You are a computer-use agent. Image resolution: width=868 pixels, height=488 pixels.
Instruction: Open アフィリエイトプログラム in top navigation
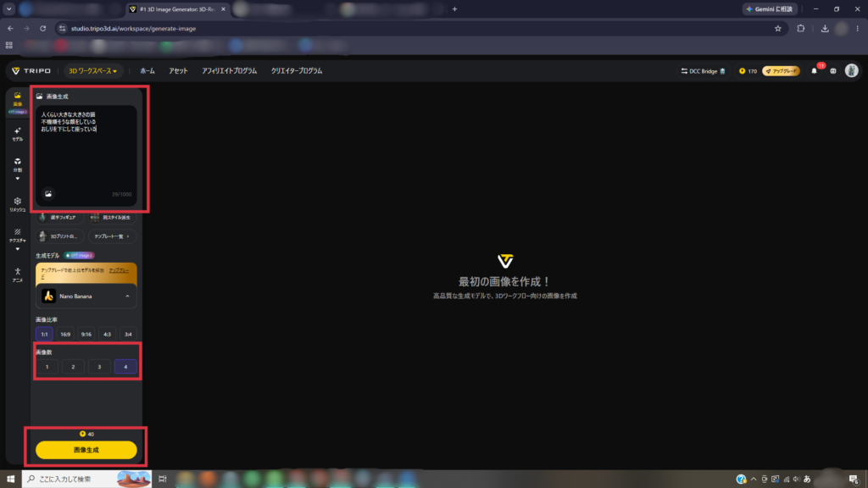229,71
